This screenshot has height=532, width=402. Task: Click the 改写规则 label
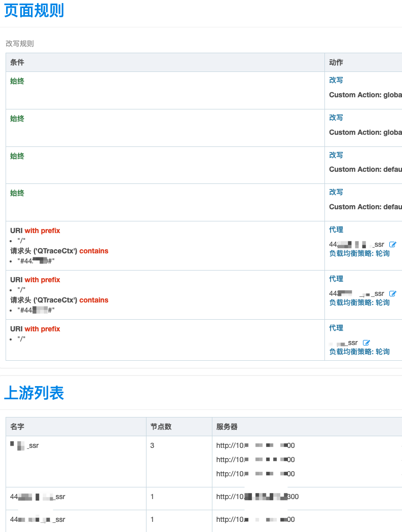click(20, 44)
